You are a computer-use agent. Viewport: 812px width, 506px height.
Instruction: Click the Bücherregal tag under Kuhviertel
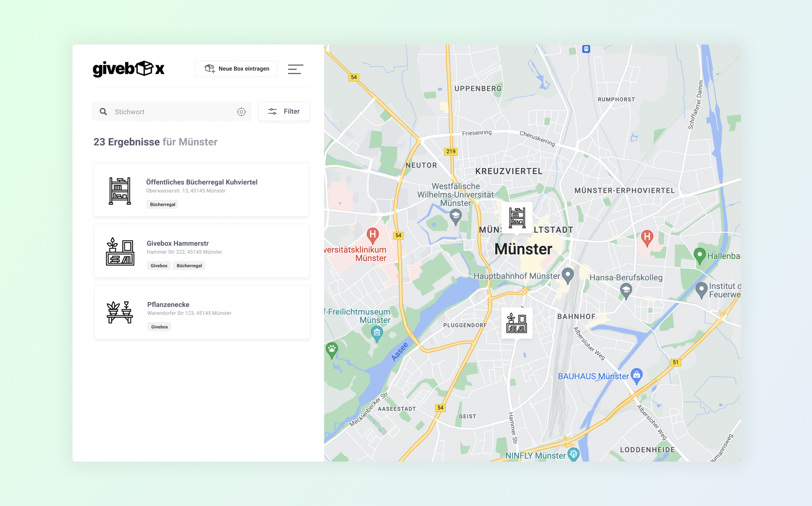[163, 204]
